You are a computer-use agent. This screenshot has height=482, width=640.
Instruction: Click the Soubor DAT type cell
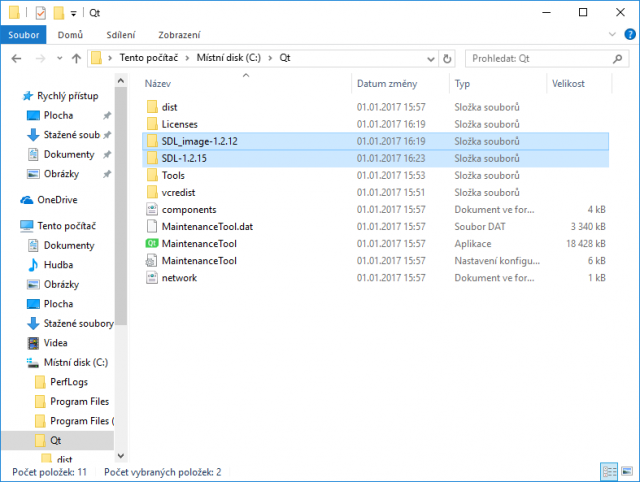pos(480,227)
